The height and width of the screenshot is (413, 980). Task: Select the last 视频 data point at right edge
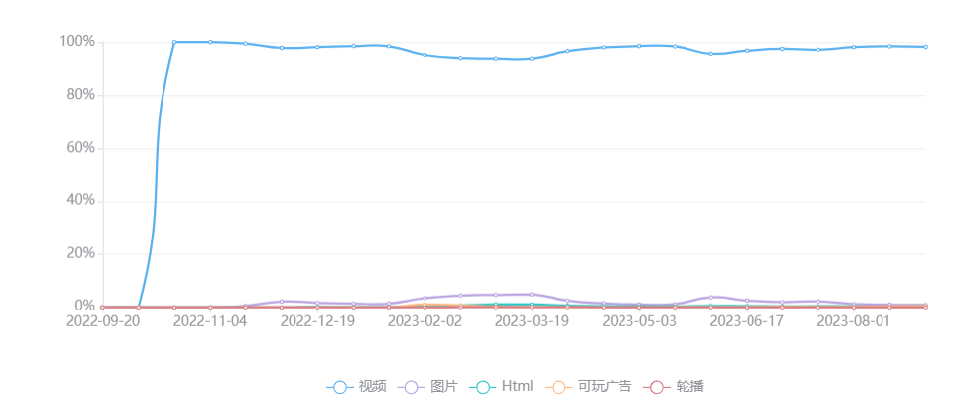click(925, 47)
